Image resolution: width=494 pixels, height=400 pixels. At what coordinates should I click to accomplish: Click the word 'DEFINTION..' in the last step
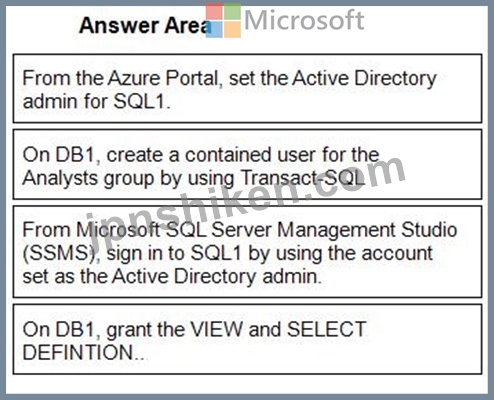pyautogui.click(x=85, y=352)
